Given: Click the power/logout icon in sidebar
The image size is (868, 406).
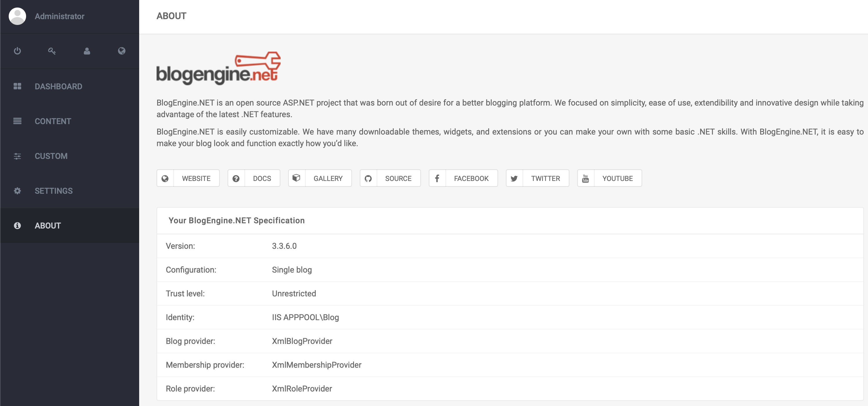Looking at the screenshot, I should tap(17, 51).
